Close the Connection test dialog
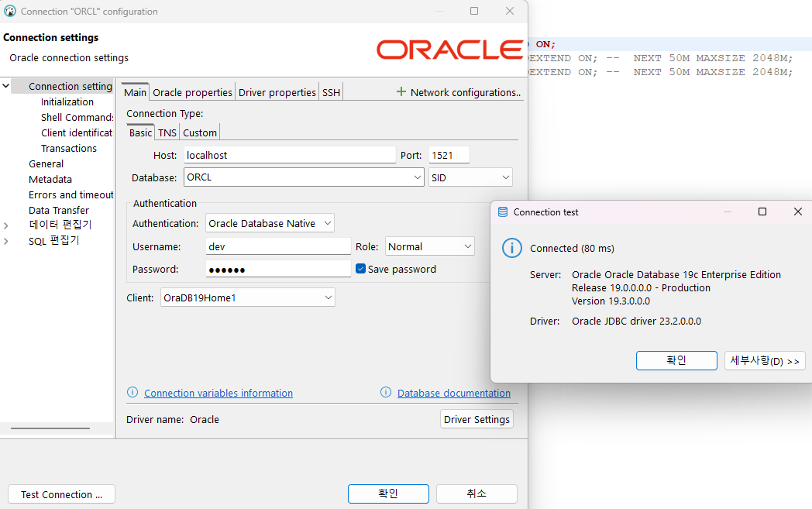Screen dimensions: 812x509 tap(797, 212)
